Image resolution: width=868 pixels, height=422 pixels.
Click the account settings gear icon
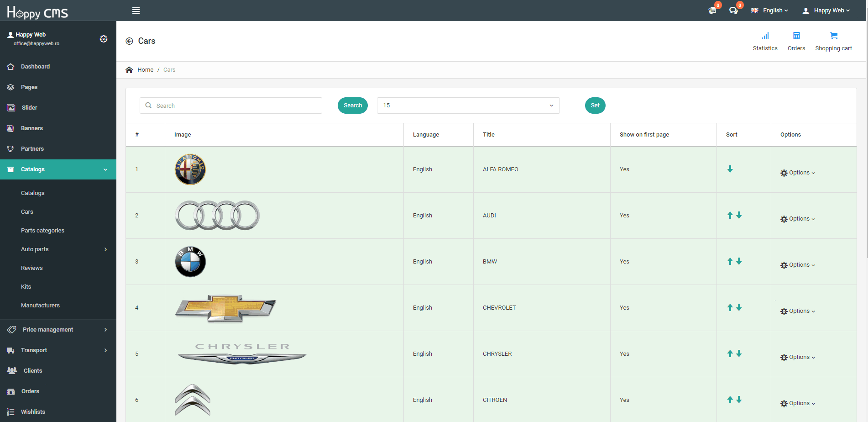[104, 39]
